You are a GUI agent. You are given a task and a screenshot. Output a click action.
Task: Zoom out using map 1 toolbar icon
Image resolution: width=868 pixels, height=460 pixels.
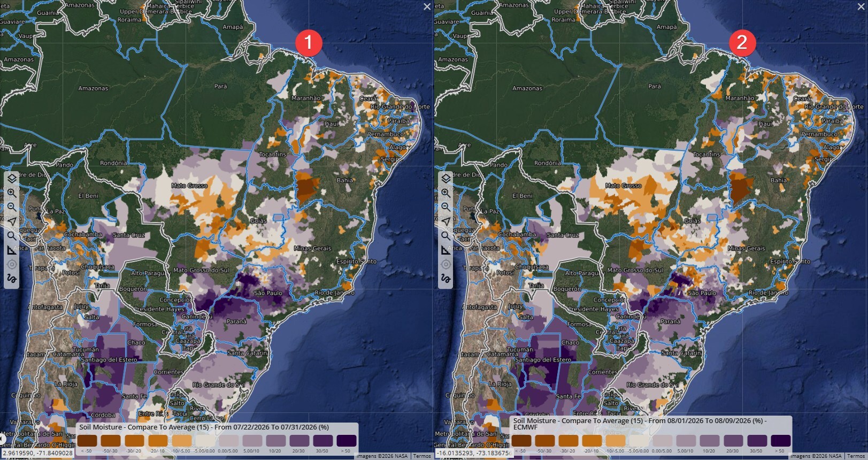tap(12, 207)
